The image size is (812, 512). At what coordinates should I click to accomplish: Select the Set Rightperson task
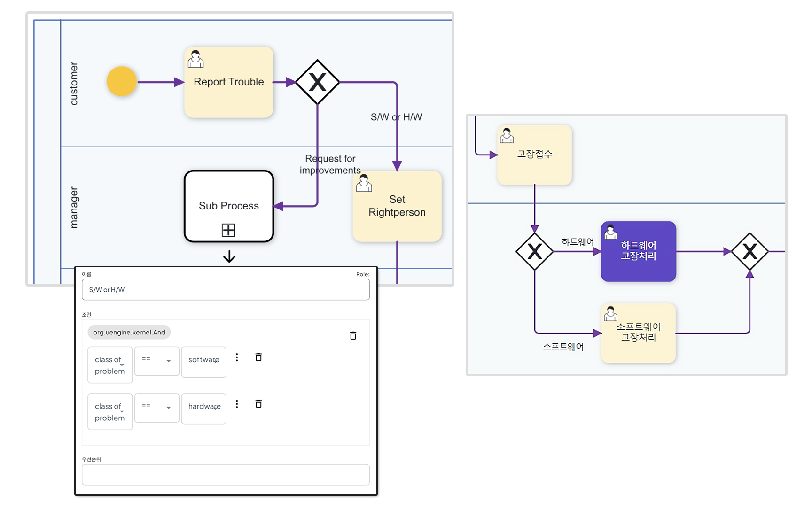pos(397,206)
